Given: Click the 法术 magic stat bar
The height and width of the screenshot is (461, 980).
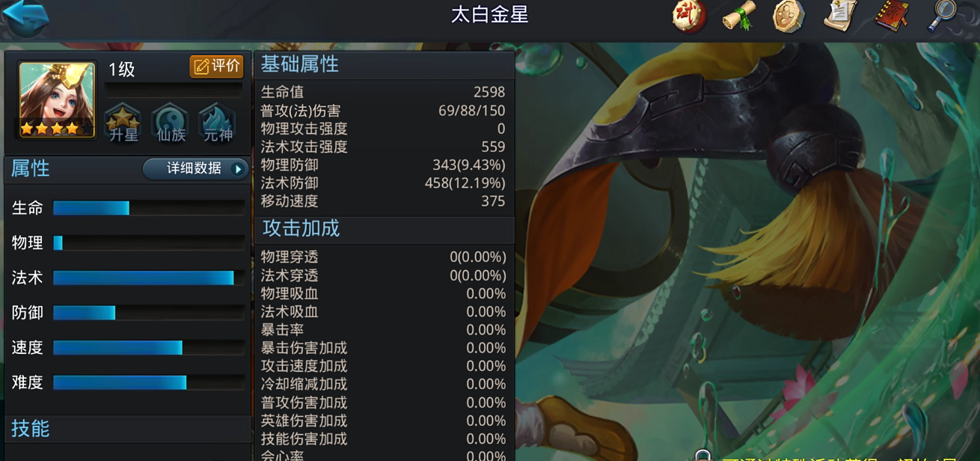Looking at the screenshot, I should pos(149,278).
